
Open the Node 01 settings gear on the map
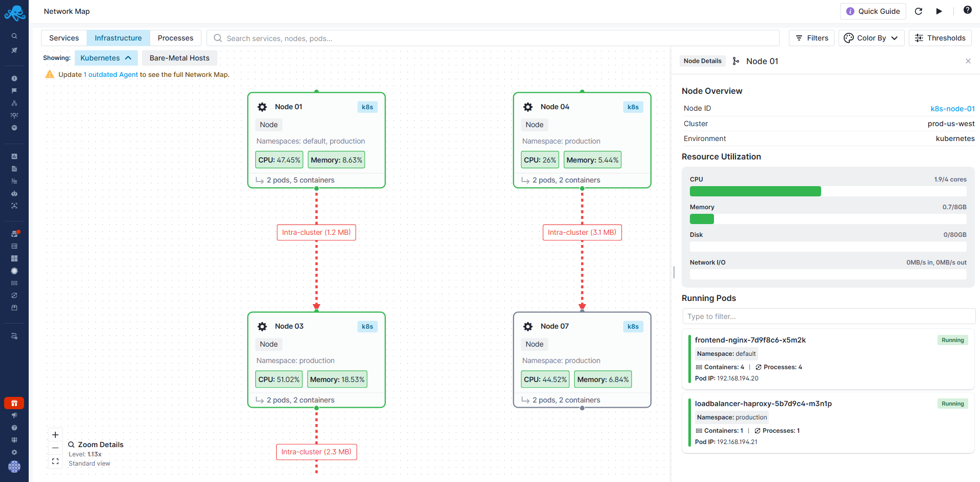pyautogui.click(x=262, y=107)
